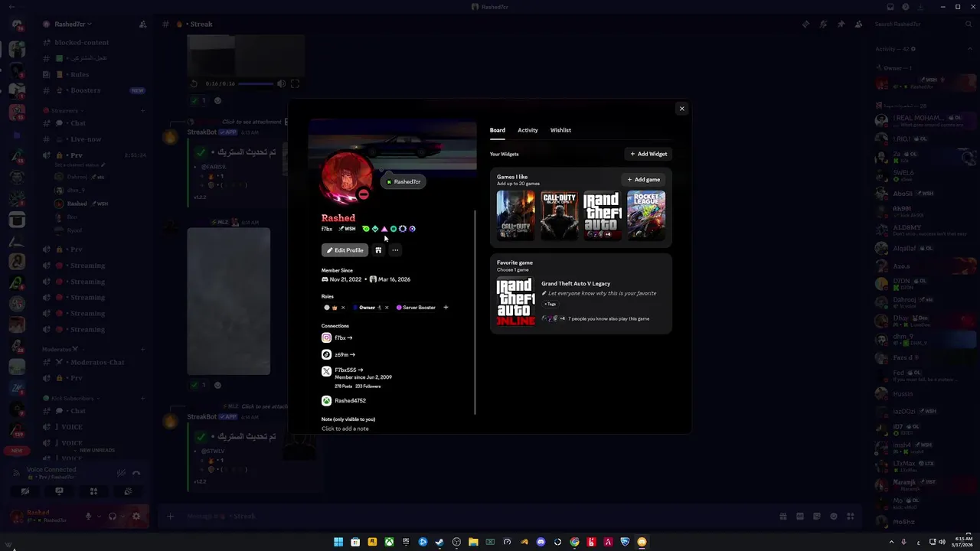The height and width of the screenshot is (551, 980).
Task: Toggle noise suppression in the voice panel
Action: (x=121, y=473)
